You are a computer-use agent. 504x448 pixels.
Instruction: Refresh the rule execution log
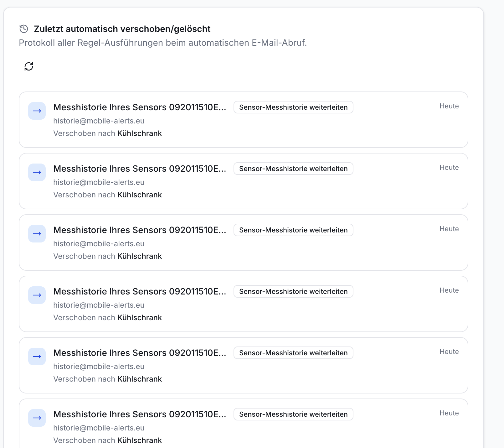pyautogui.click(x=29, y=66)
